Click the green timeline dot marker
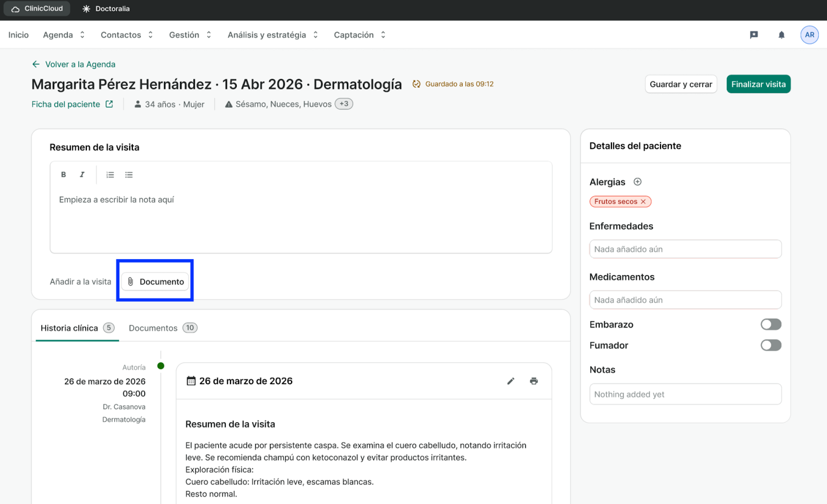This screenshot has height=504, width=827. coord(161,366)
